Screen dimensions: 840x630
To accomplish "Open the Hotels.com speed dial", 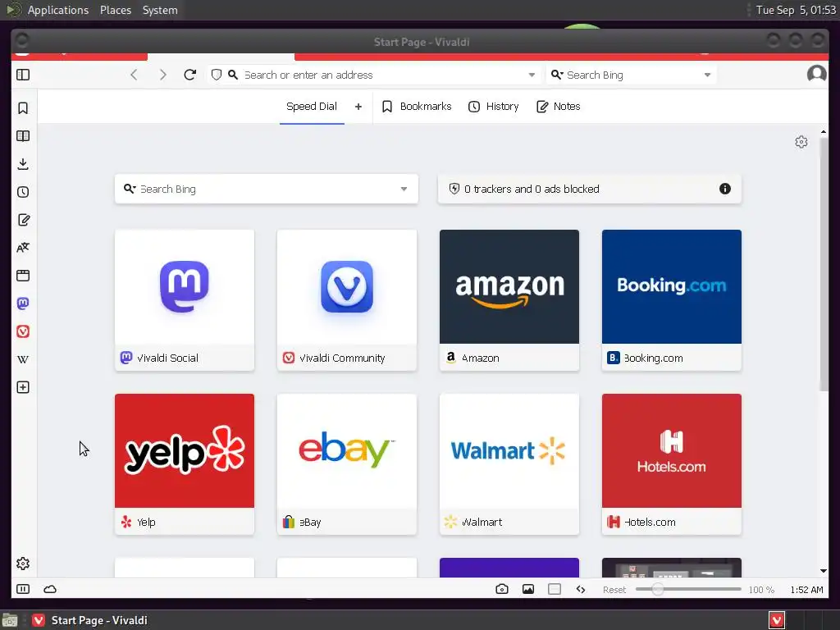I will click(671, 464).
